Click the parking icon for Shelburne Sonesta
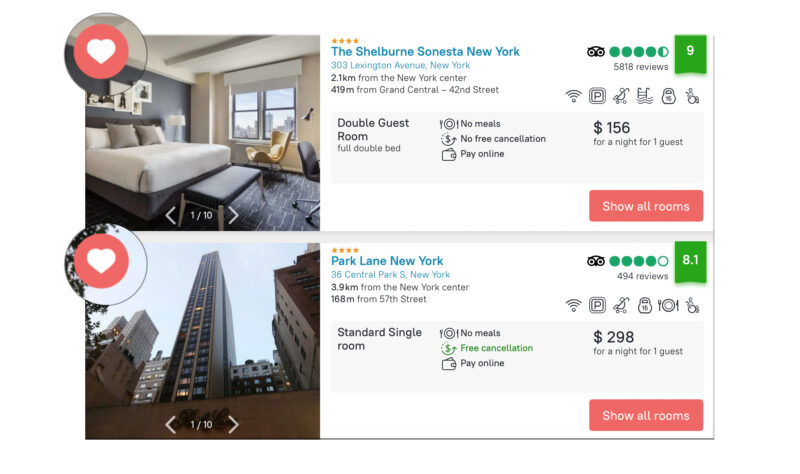800x474 pixels. (x=597, y=96)
